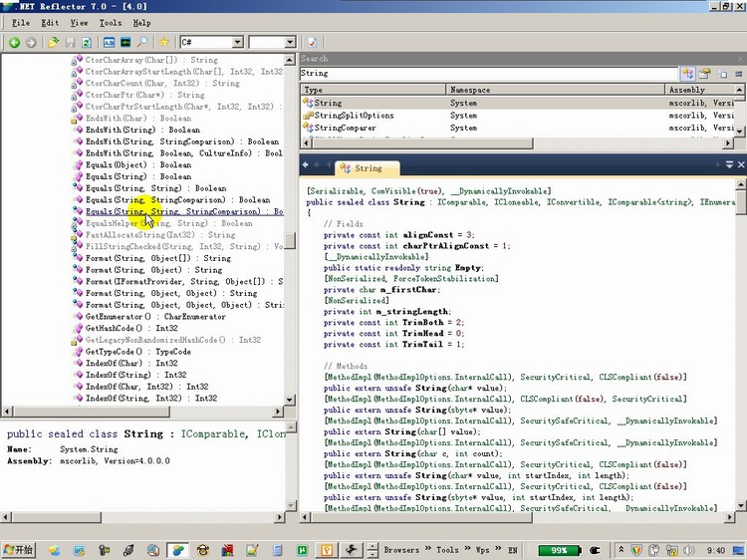Toggle Search Members mode in Search panel

(x=704, y=74)
